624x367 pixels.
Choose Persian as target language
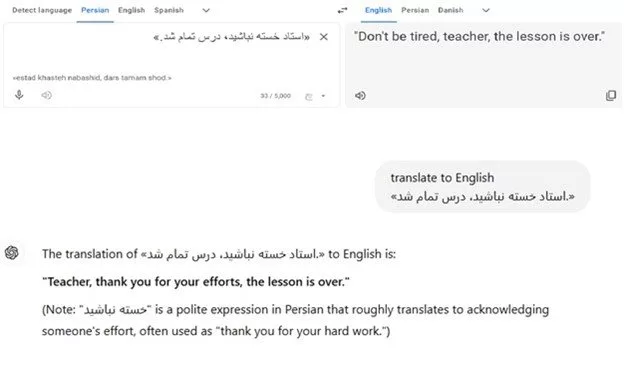pyautogui.click(x=415, y=10)
